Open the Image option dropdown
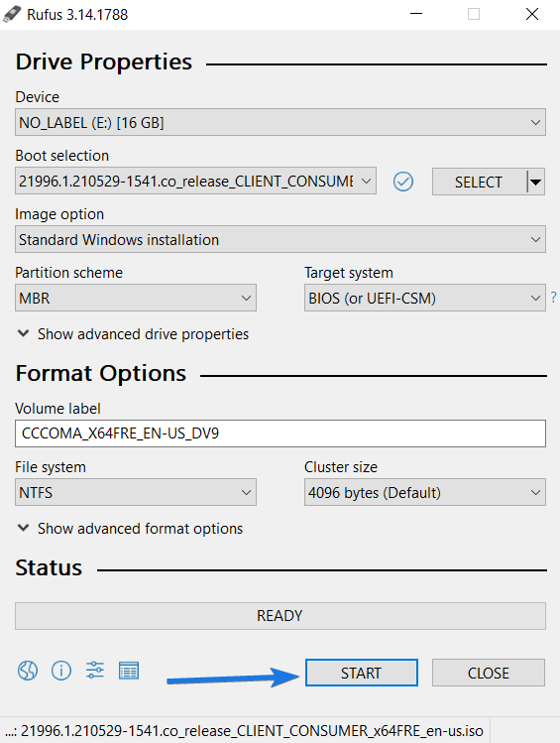 (280, 239)
